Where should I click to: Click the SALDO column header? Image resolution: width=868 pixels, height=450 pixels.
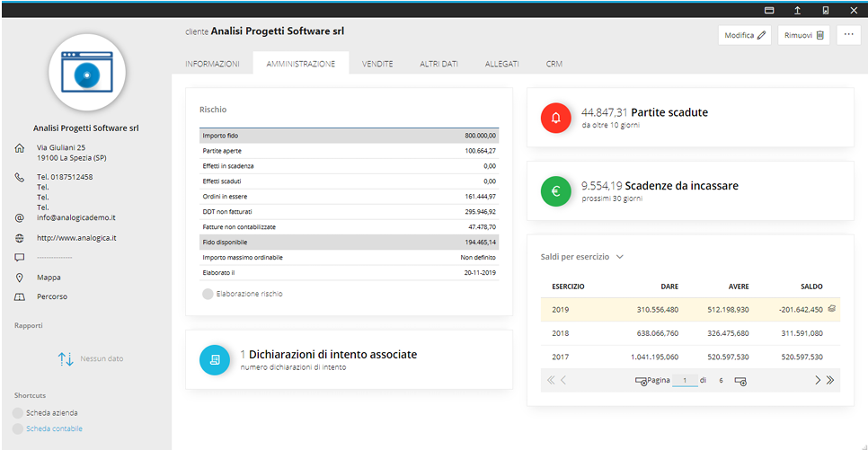(x=811, y=287)
